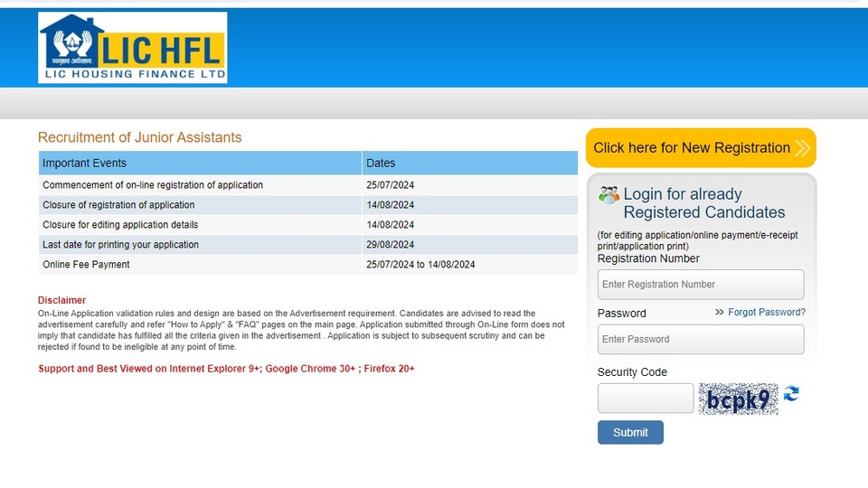868x488 pixels.
Task: Click the Password label
Action: click(622, 314)
